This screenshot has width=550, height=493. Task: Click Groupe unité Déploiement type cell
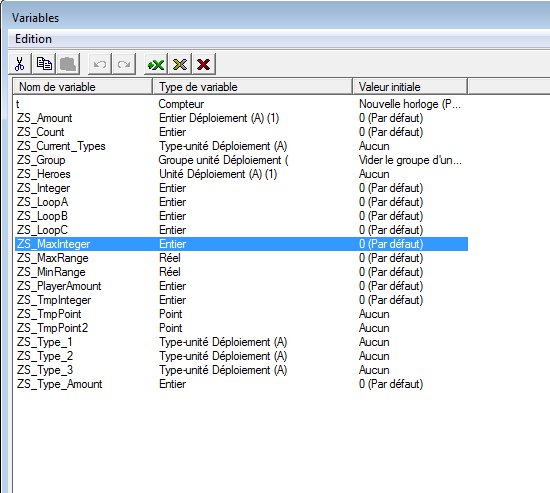point(223,160)
